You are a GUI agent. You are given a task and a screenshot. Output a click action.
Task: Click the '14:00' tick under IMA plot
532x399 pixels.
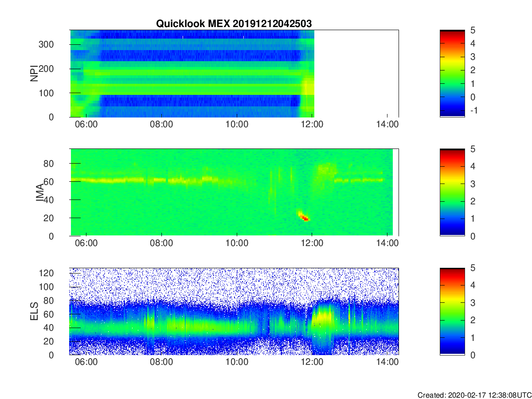(x=387, y=243)
